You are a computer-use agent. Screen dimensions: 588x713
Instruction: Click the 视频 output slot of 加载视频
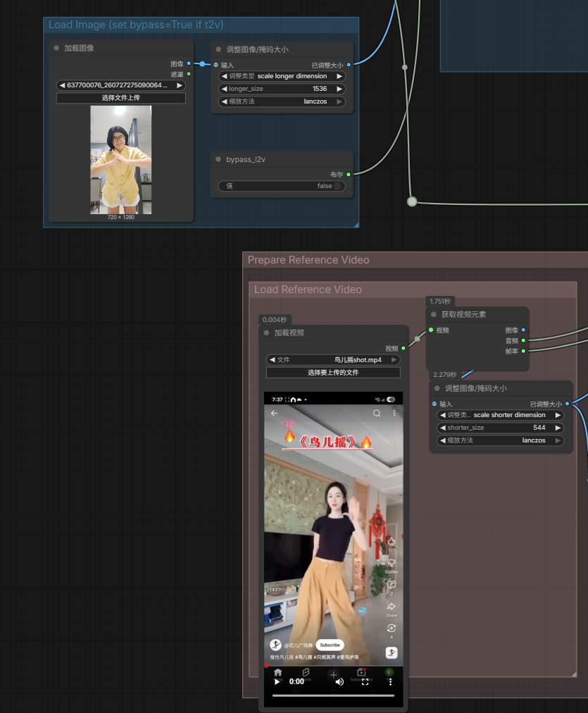coord(403,348)
